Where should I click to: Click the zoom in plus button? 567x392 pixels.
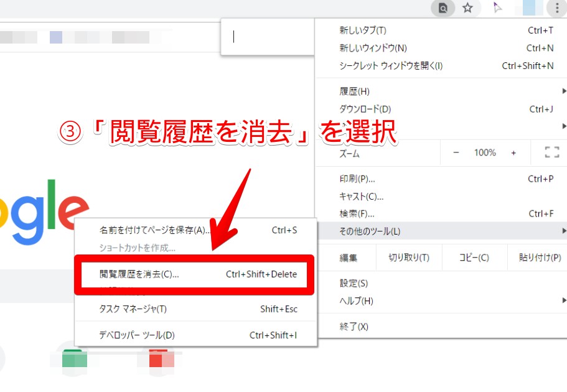(x=513, y=152)
